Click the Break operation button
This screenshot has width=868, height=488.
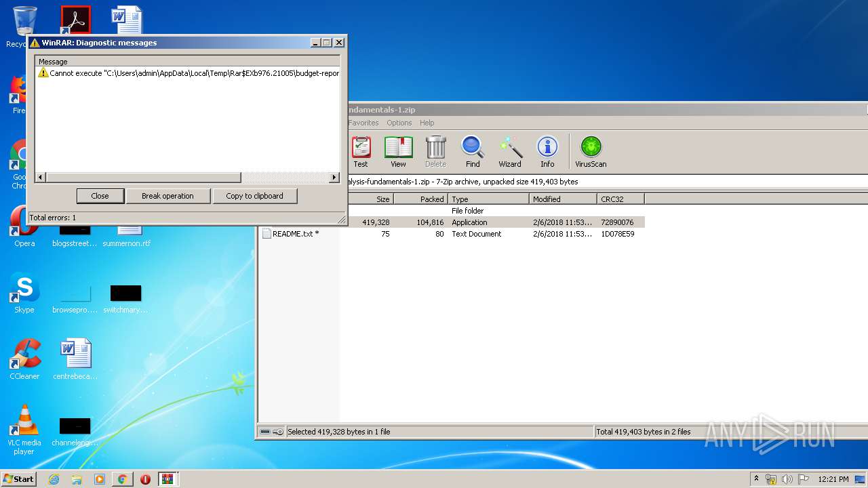click(x=167, y=196)
